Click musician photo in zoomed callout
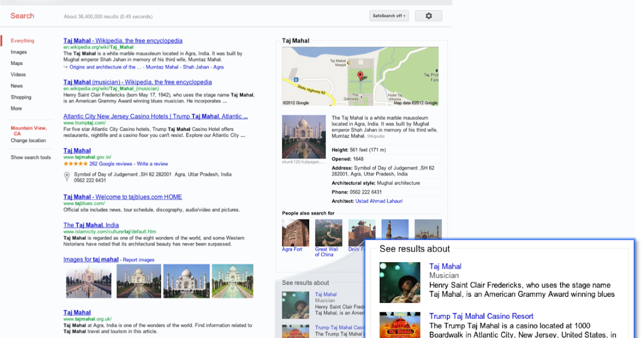Viewport: 644px width, 338px height. tap(400, 283)
